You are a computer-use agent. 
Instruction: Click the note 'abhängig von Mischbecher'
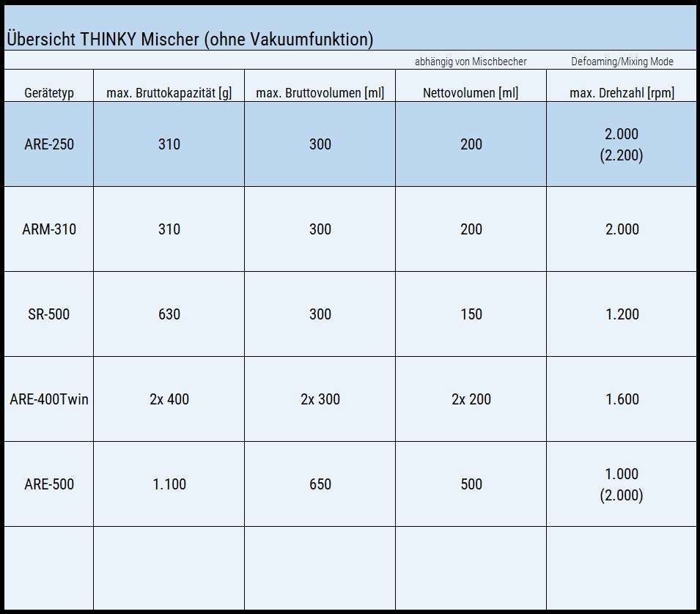pos(471,62)
